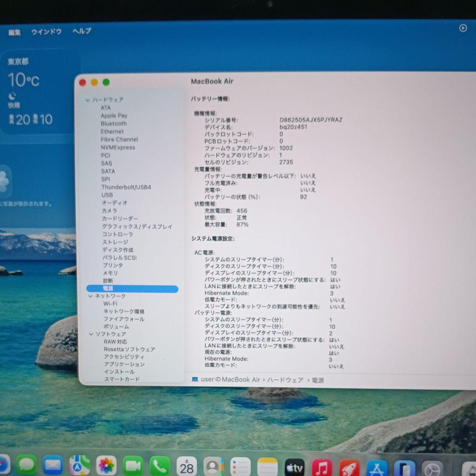Select Apple Pay in the sidebar
Screen dimensions: 476x476
pyautogui.click(x=114, y=115)
